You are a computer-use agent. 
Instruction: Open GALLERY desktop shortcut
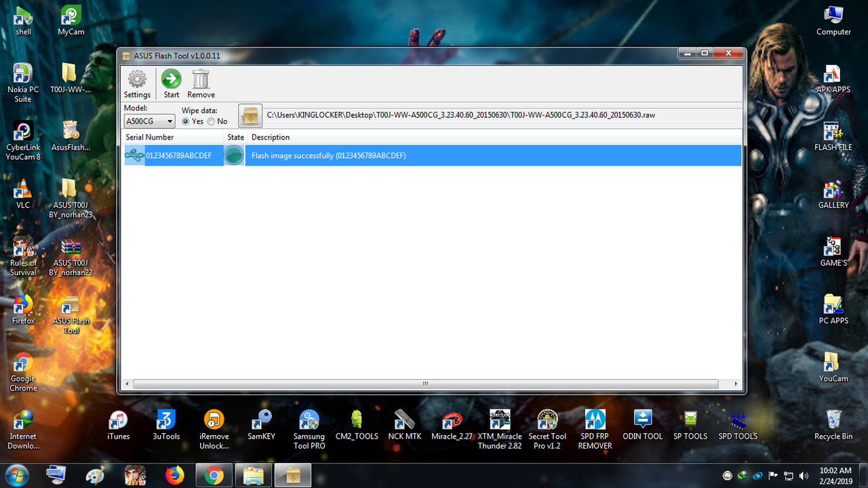833,194
